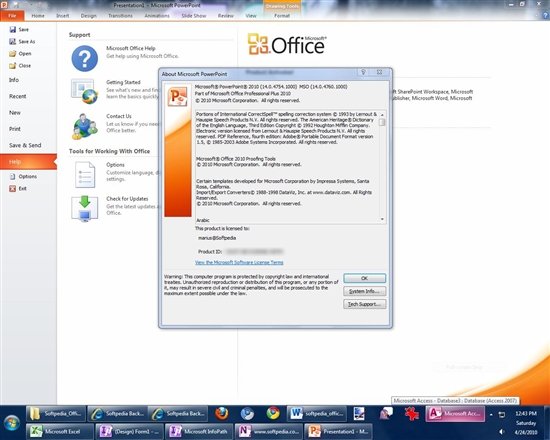Image resolution: width=550 pixels, height=440 pixels.
Task: Click Check for Updates label
Action: point(127,199)
